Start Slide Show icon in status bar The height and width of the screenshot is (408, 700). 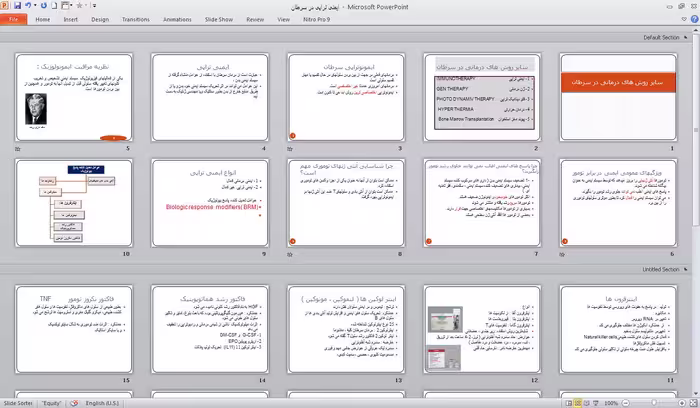click(x=596, y=403)
